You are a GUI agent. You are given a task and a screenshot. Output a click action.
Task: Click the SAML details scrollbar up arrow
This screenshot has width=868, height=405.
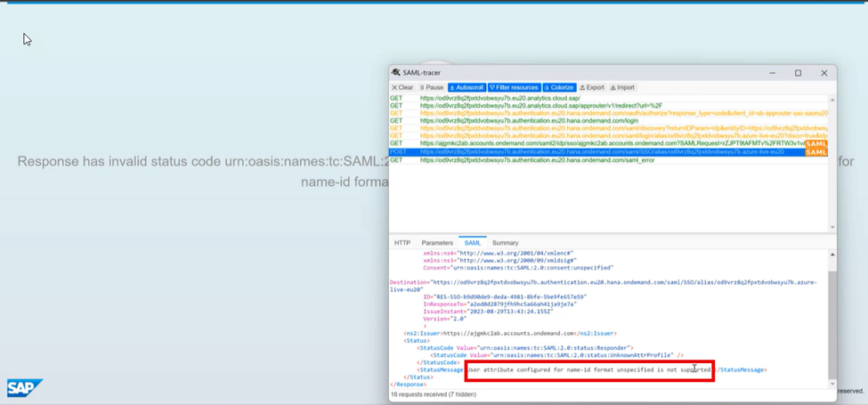point(832,254)
